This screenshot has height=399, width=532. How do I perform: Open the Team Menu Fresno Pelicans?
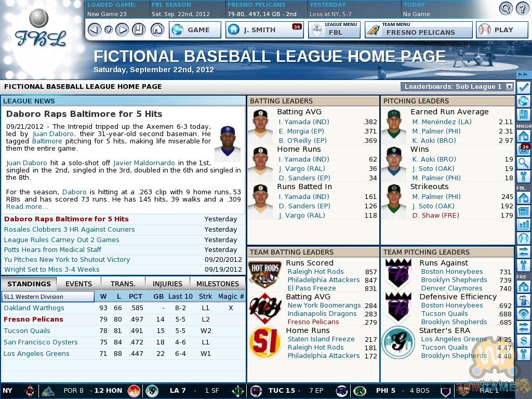click(418, 30)
